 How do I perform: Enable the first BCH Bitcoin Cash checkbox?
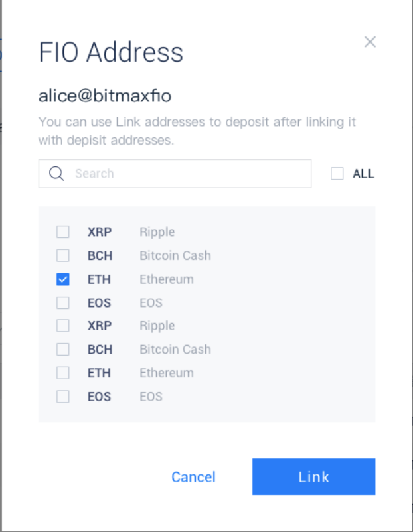point(63,255)
